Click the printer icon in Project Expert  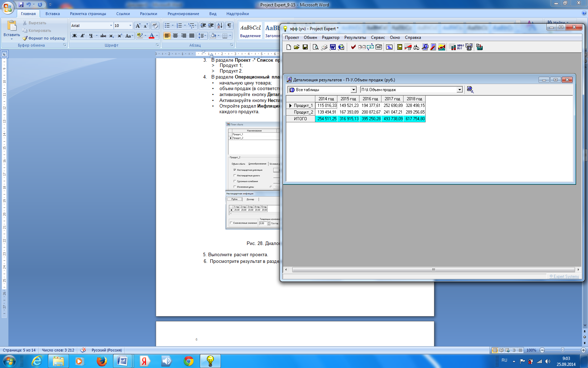tap(324, 47)
